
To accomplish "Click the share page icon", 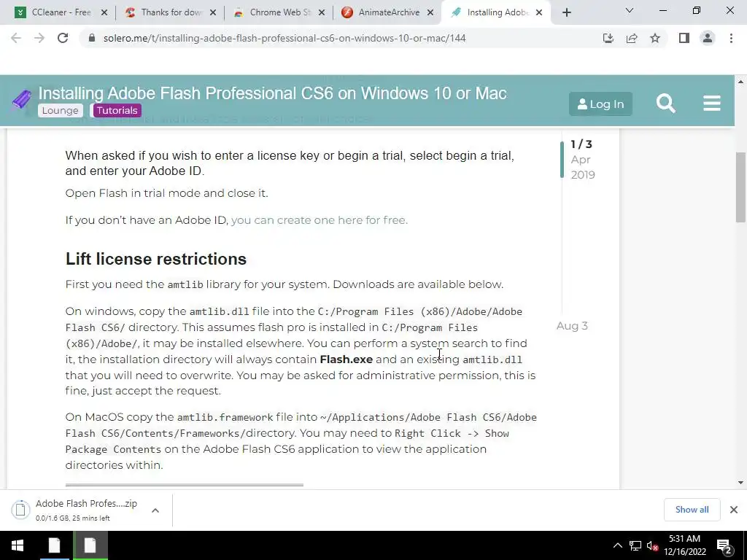I will point(632,38).
